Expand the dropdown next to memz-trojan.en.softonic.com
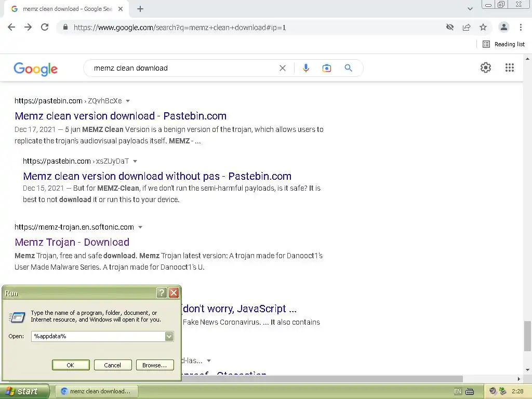The height and width of the screenshot is (399, 532). (x=140, y=228)
